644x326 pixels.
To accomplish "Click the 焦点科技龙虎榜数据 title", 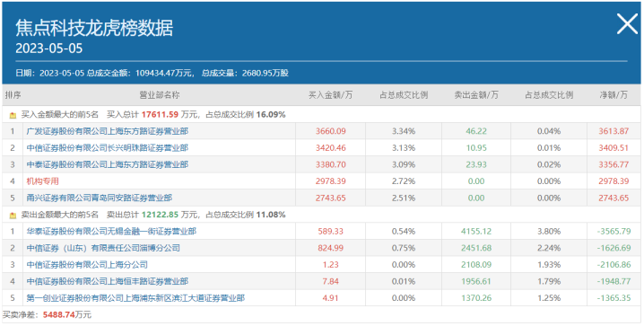I will [94, 29].
